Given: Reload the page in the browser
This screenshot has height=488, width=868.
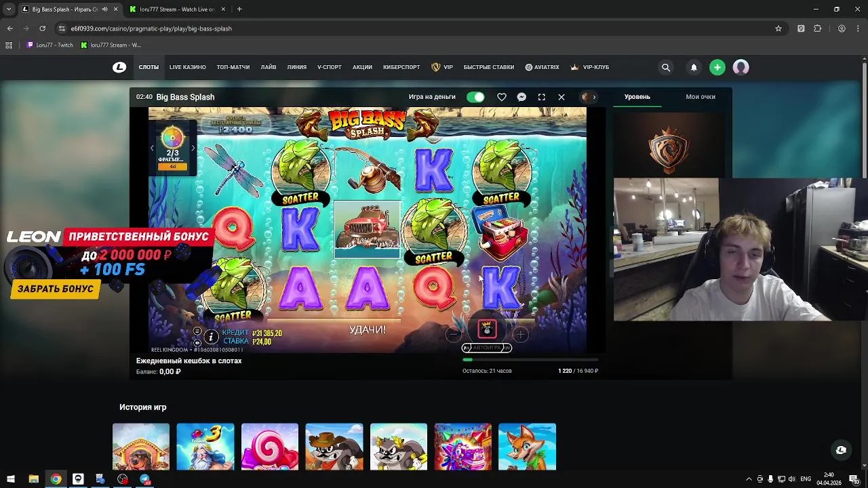Looking at the screenshot, I should tap(42, 28).
